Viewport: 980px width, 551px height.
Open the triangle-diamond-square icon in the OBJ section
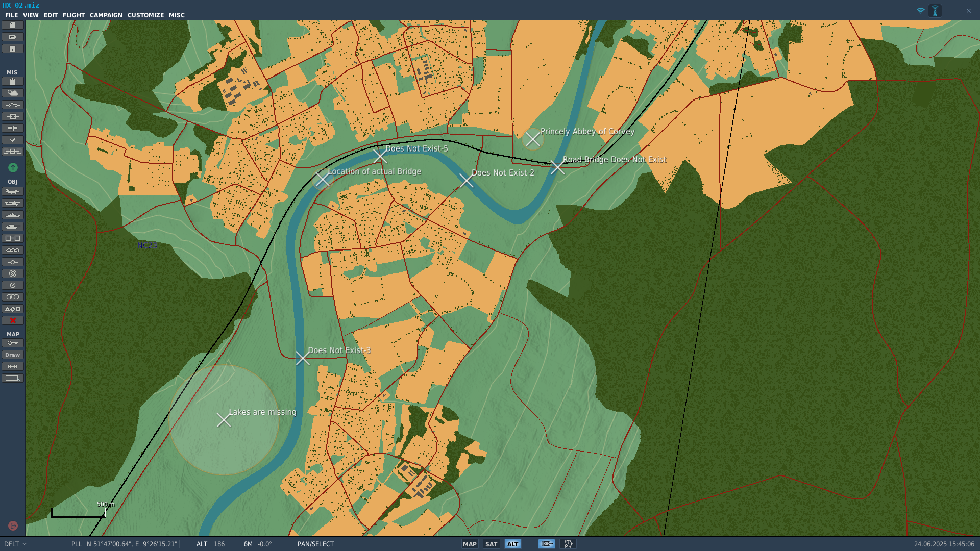tap(13, 309)
